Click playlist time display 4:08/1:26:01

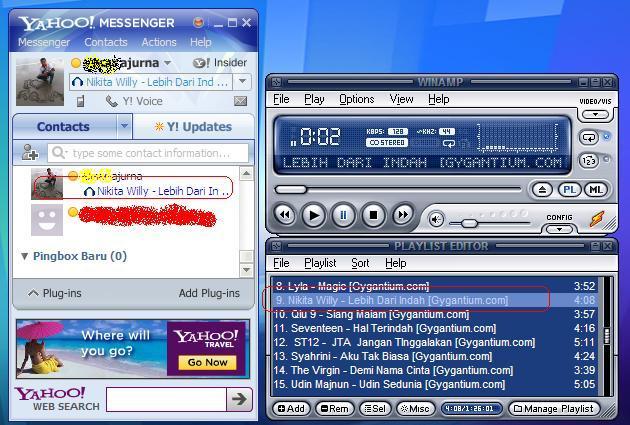pyautogui.click(x=471, y=409)
